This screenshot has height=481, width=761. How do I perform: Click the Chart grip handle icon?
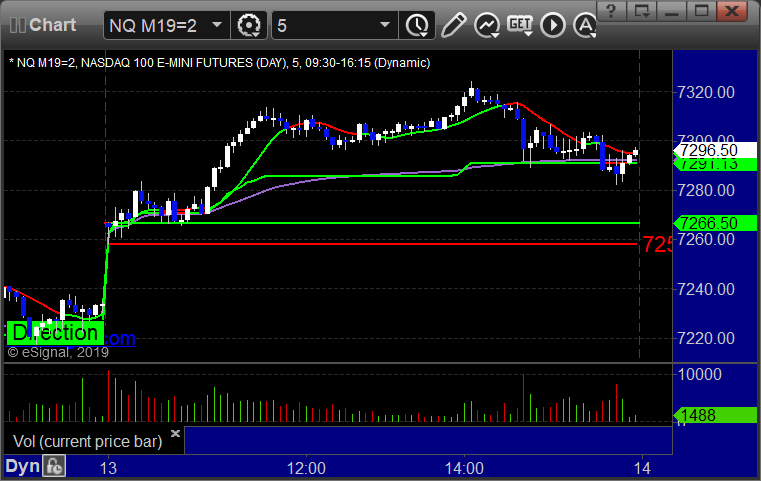tap(17, 25)
